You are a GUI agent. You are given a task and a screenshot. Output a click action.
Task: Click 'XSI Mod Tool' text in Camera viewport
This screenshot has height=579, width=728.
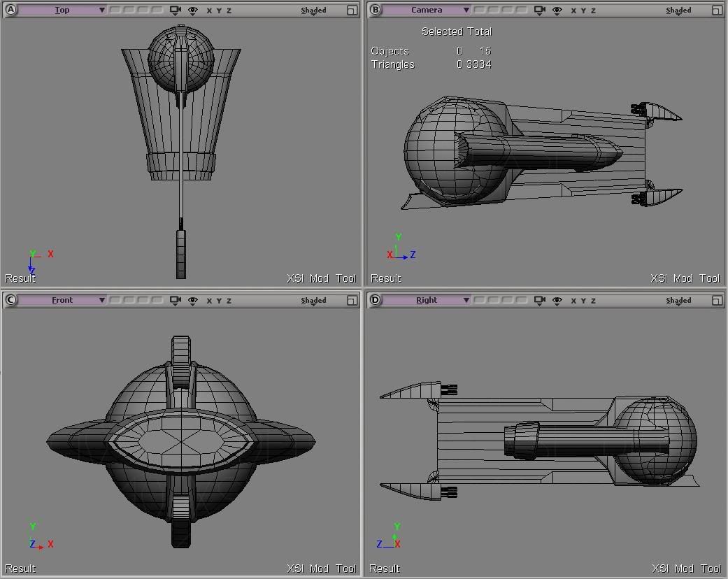tap(685, 278)
